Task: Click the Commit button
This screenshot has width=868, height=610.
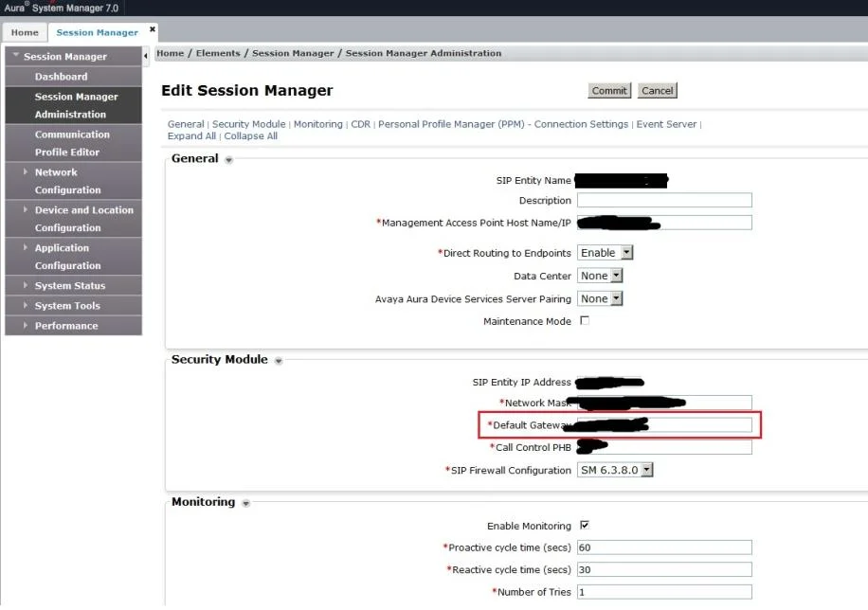Action: click(609, 90)
